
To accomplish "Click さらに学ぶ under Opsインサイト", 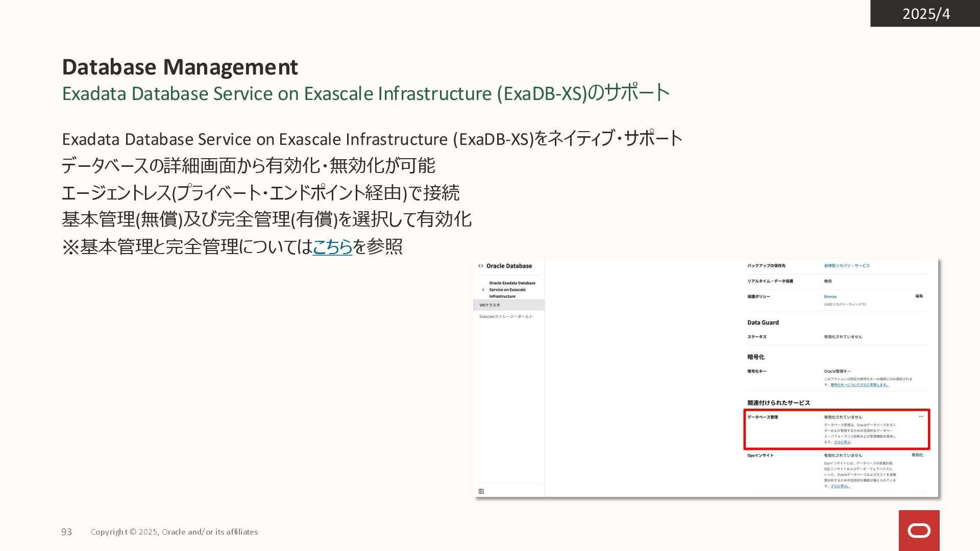I will 840,486.
